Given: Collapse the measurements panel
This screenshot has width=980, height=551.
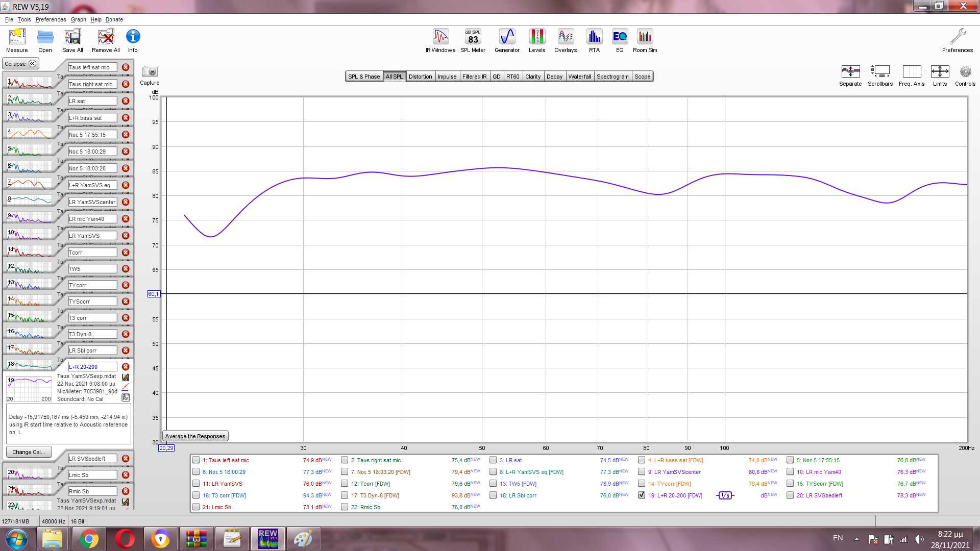Looking at the screenshot, I should 20,64.
